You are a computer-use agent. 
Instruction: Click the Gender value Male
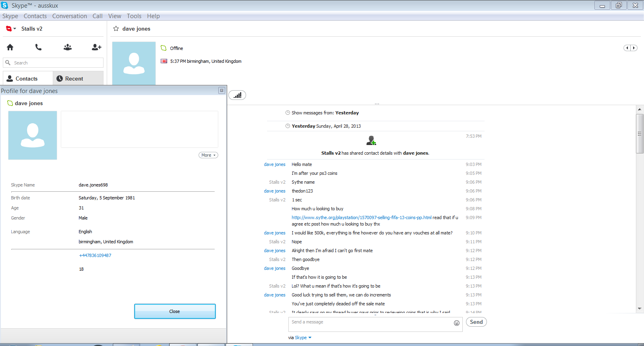click(x=83, y=218)
